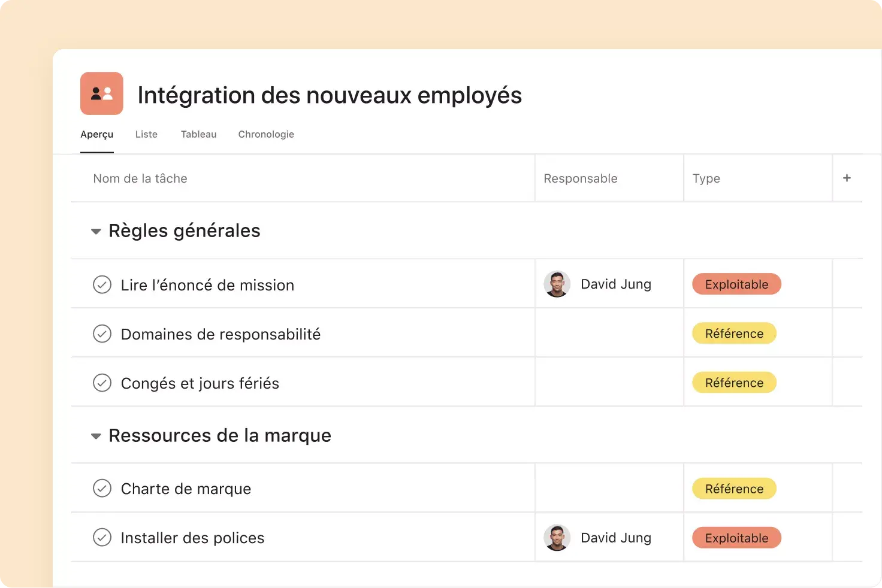882x588 pixels.
Task: Collapse the "Ressources de la marque" section
Action: (96, 436)
